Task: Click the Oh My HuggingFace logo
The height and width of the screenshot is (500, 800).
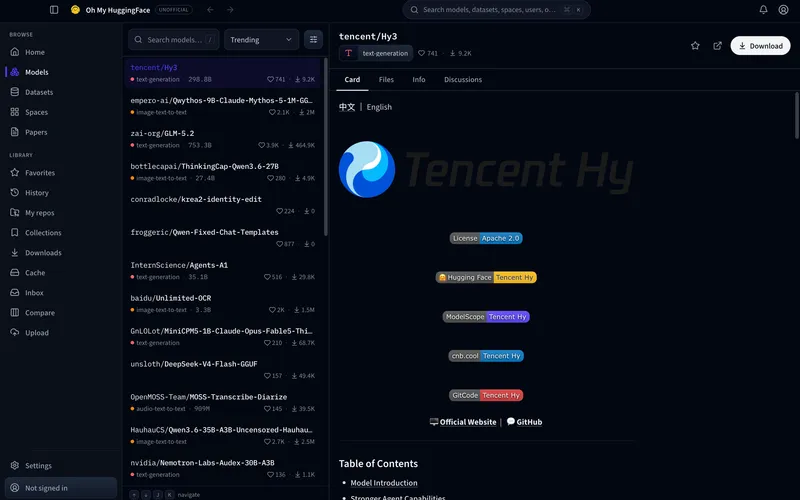Action: pyautogui.click(x=76, y=10)
